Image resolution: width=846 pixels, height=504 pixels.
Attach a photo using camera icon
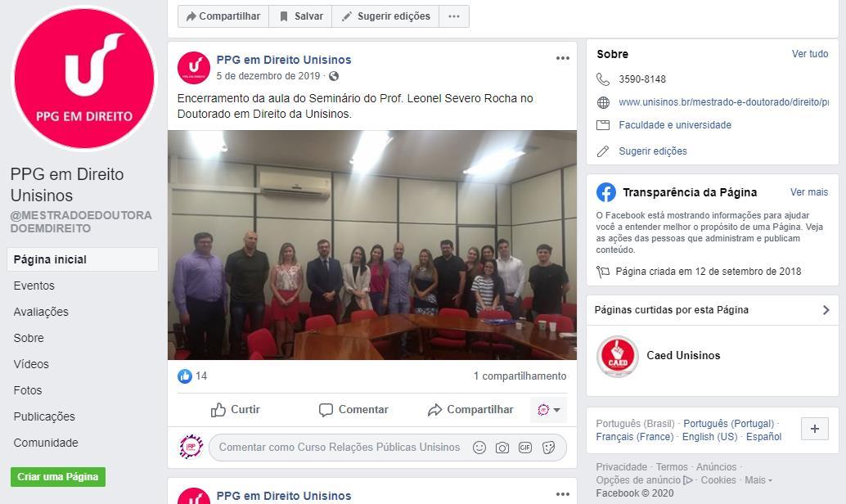pyautogui.click(x=502, y=448)
